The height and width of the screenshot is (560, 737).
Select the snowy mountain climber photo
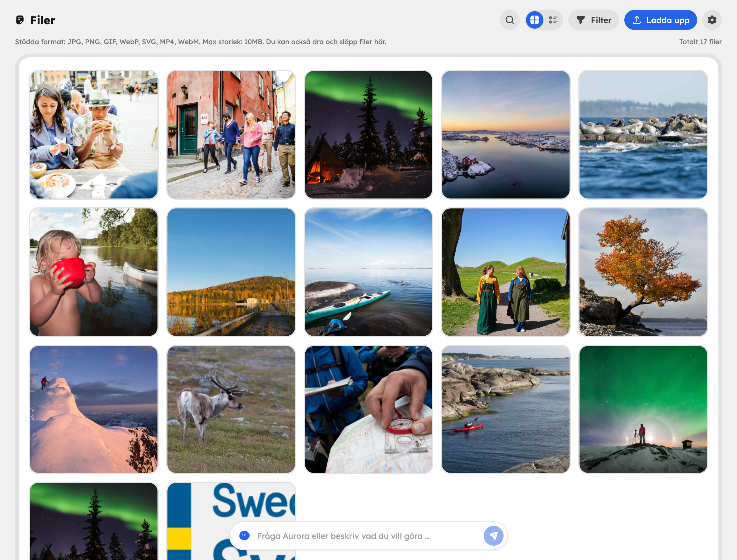(x=93, y=409)
